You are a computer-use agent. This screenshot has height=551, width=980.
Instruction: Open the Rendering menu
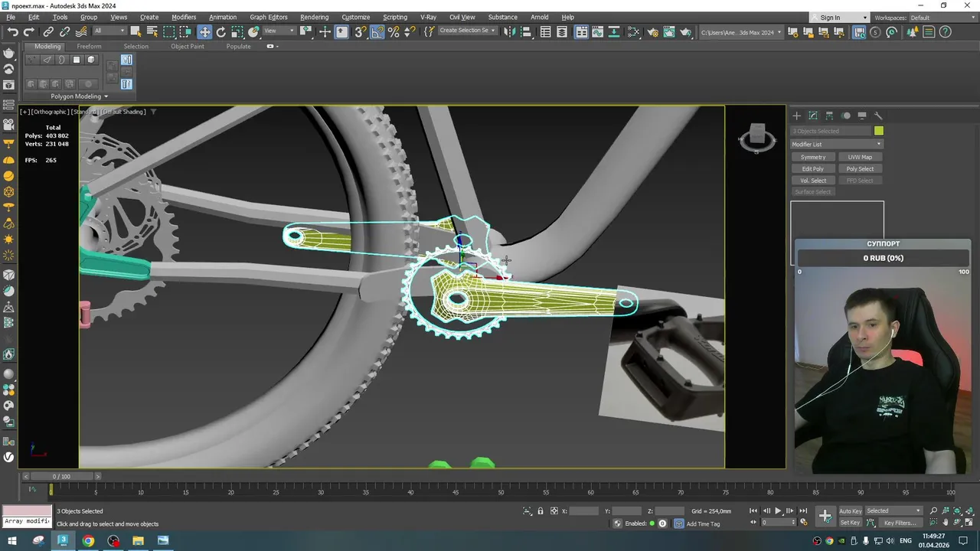(314, 17)
